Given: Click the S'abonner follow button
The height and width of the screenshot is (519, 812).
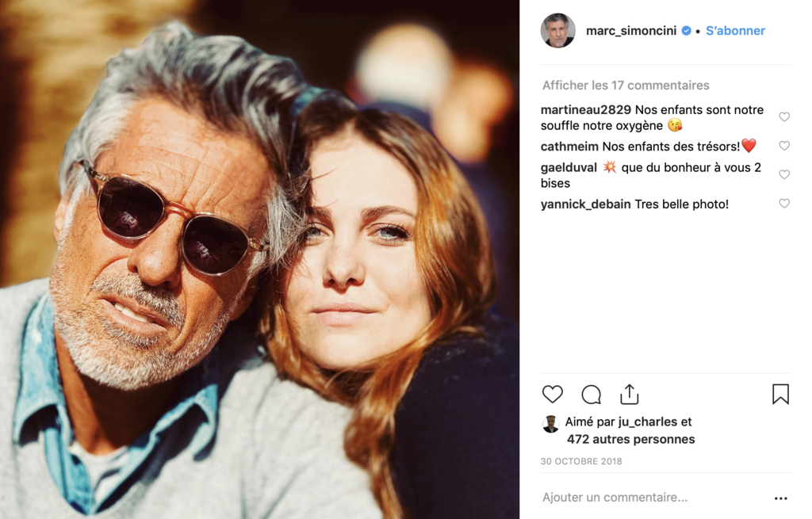Looking at the screenshot, I should pos(735,31).
